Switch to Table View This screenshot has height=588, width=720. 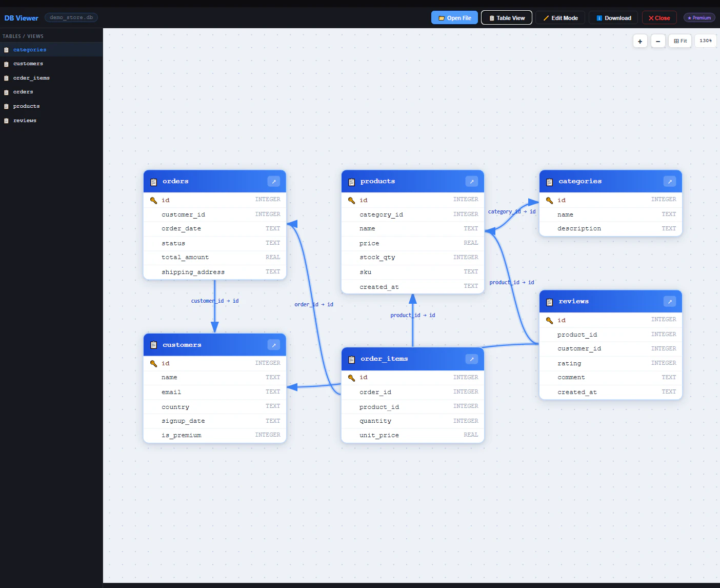point(506,17)
